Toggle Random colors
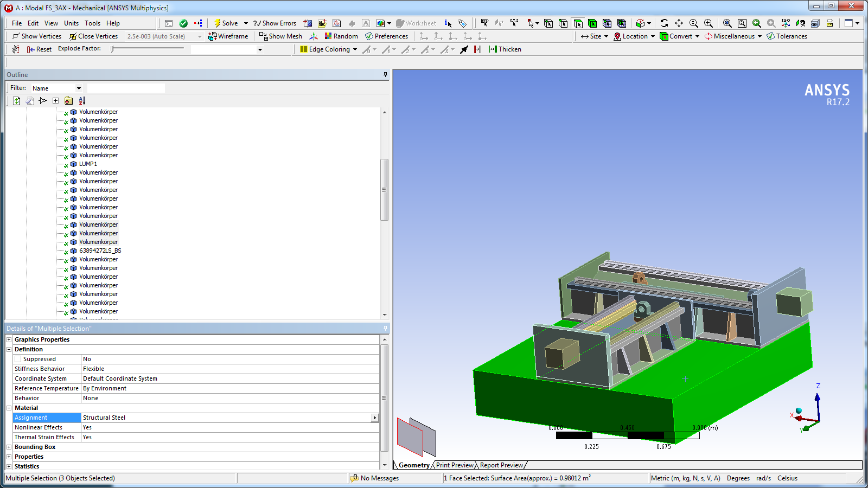This screenshot has height=488, width=868. coord(341,36)
